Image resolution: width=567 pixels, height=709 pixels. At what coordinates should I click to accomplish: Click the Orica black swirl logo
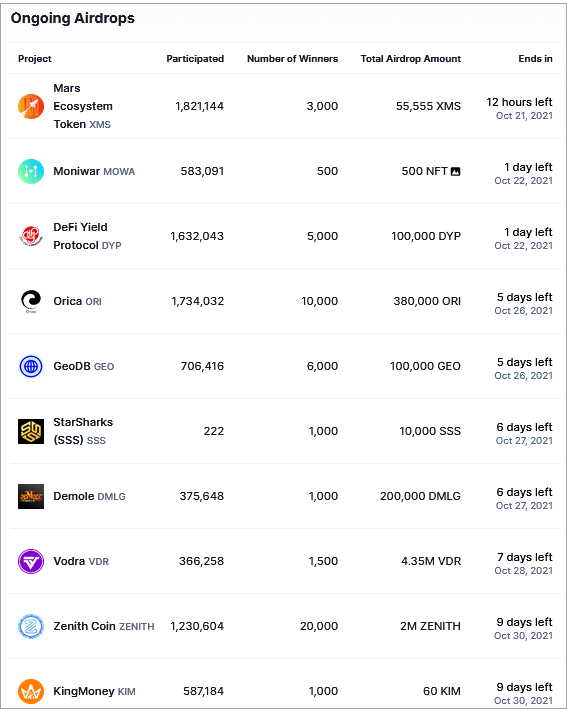[x=31, y=301]
